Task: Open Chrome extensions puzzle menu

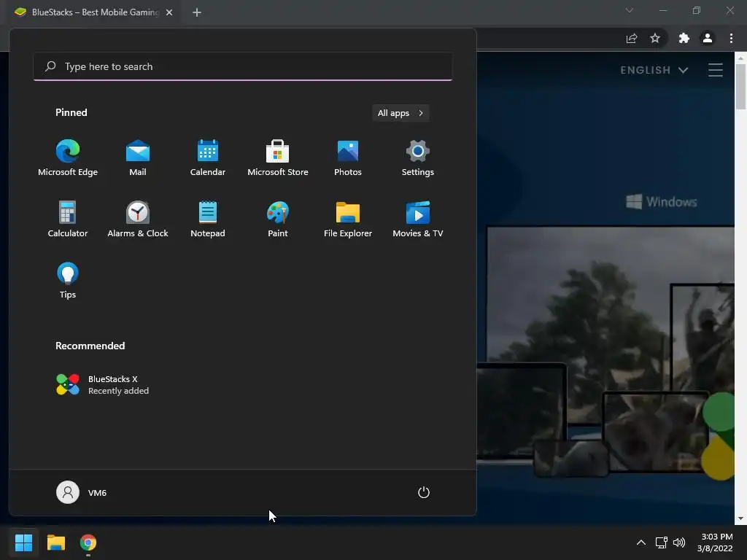Action: [x=684, y=39]
